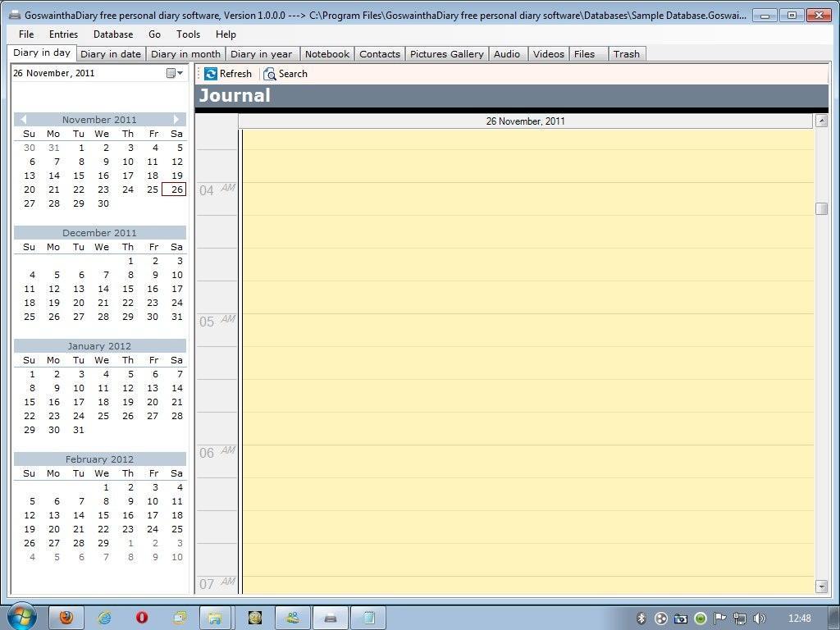Click the Bluetooth tray icon

(641, 619)
